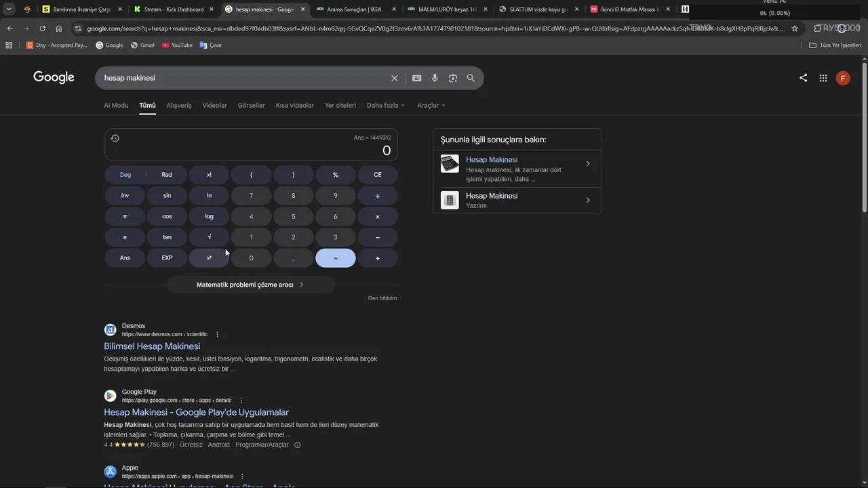Click the pi constant key
The image size is (868, 488).
(125, 217)
